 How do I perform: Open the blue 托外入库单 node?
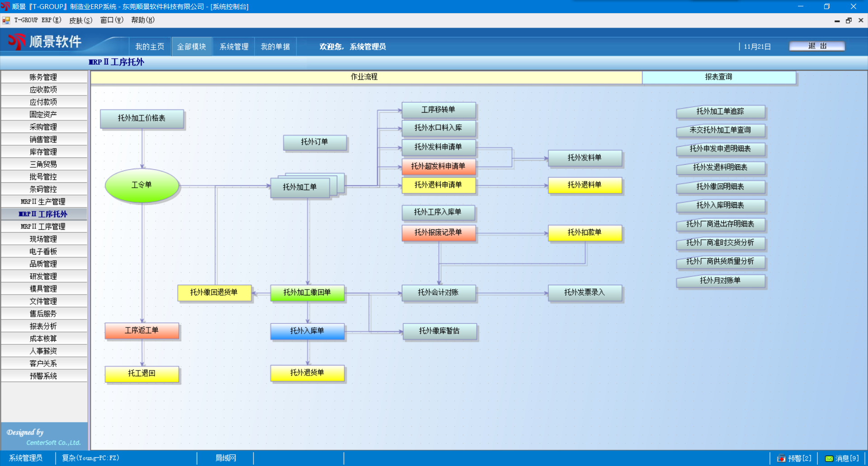[307, 331]
